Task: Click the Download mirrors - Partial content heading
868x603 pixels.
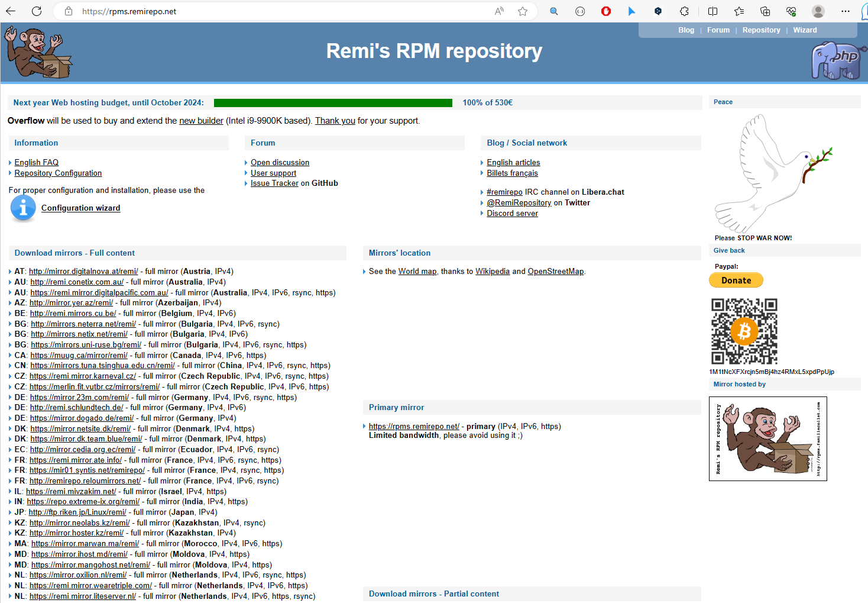Action: pos(433,594)
